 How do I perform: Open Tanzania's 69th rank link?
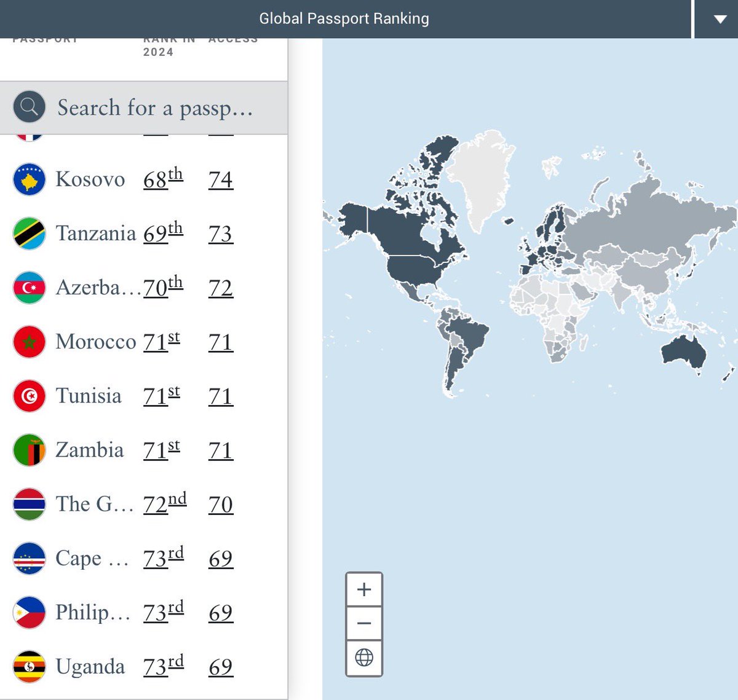point(163,233)
